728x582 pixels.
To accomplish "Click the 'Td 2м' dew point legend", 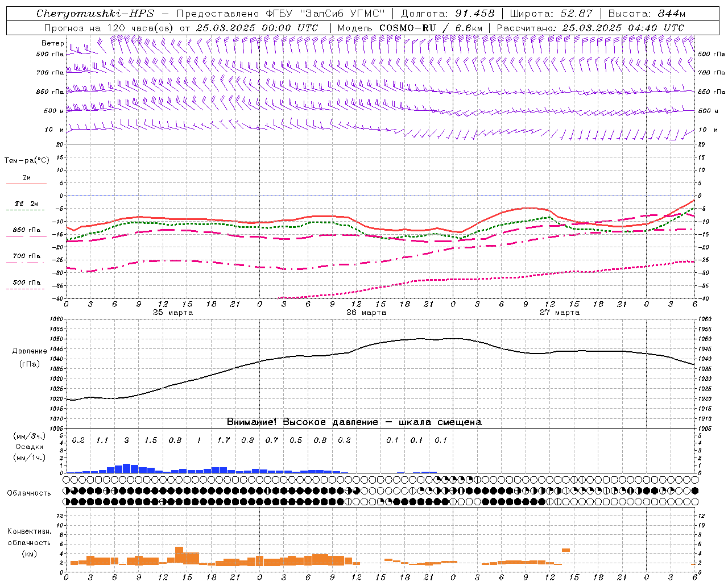I will 27,203.
